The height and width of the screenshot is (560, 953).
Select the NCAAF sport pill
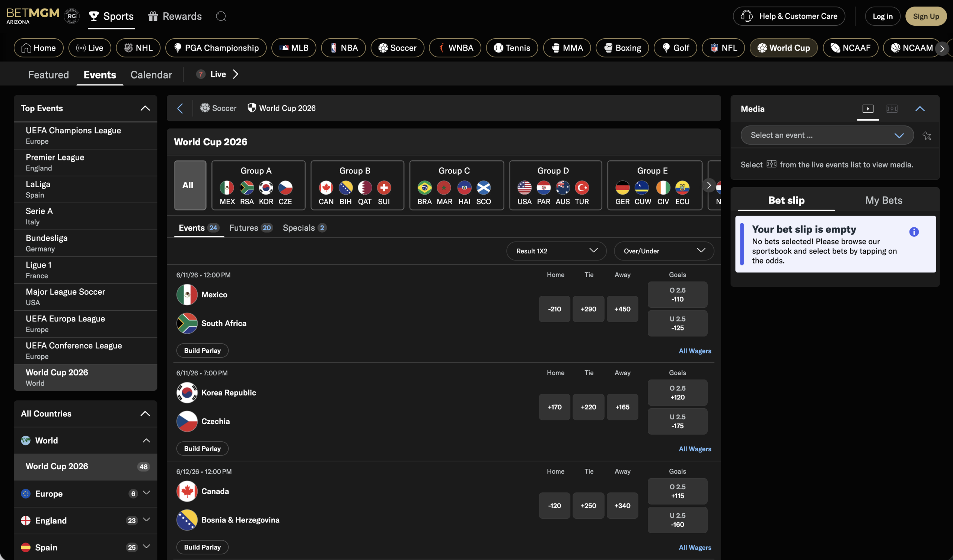click(x=851, y=48)
